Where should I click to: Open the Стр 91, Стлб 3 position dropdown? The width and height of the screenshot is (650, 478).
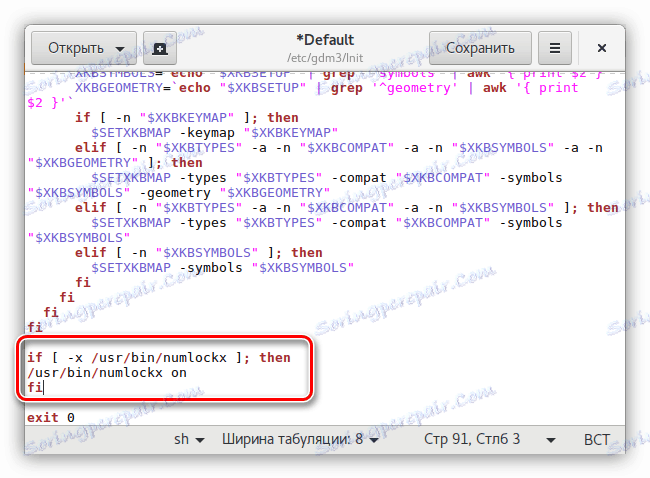489,439
